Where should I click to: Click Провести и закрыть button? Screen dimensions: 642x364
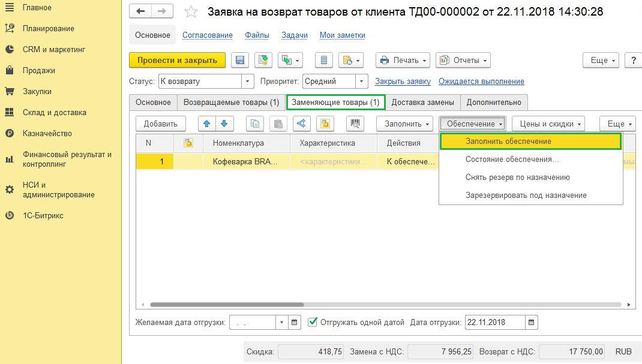tap(177, 60)
